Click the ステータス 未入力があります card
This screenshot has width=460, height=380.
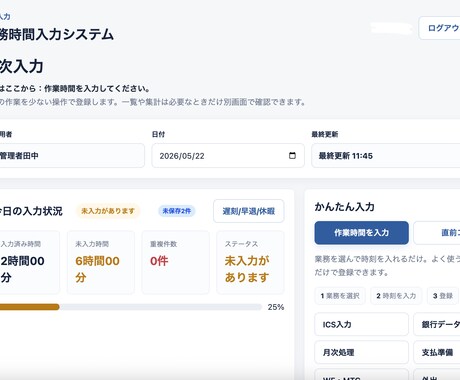250,262
